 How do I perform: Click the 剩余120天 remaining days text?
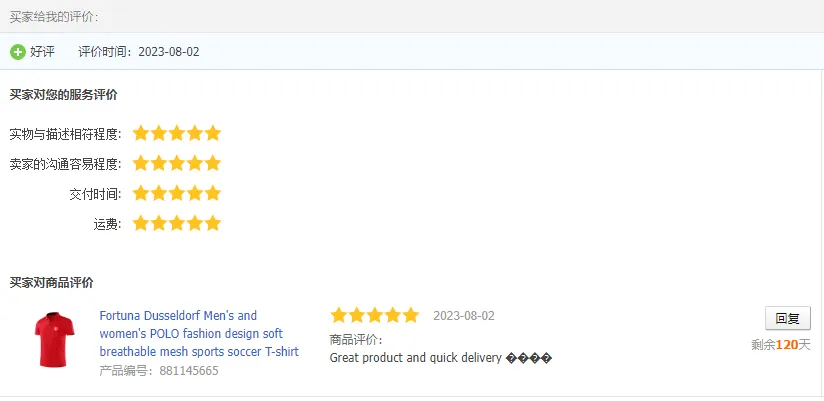tap(780, 345)
